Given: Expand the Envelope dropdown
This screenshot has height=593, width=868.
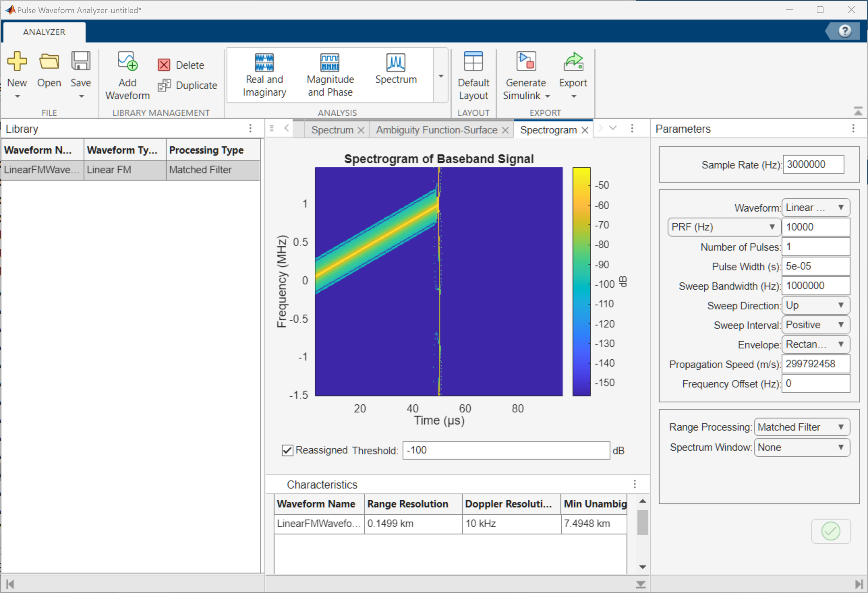Looking at the screenshot, I should tap(815, 344).
